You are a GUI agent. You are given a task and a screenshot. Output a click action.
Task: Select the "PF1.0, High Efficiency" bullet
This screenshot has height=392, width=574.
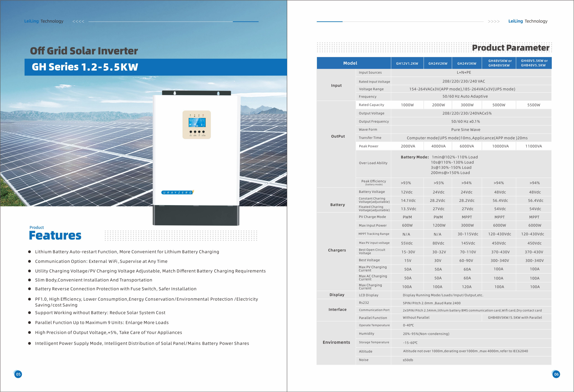(x=146, y=302)
